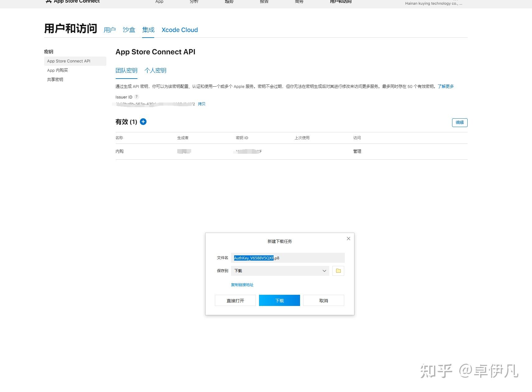The height and width of the screenshot is (392, 532).
Task: Close the 新建下载任务 dialog
Action: point(348,239)
